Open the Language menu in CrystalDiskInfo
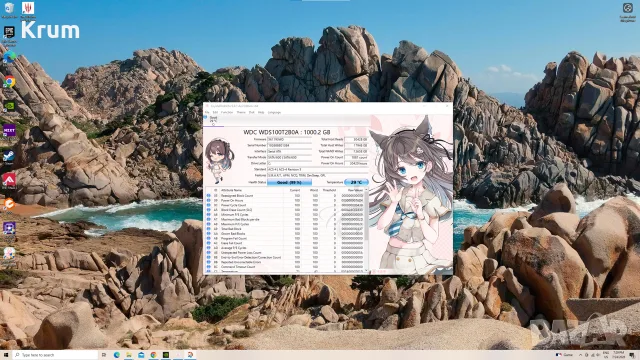This screenshot has width=640, height=360. click(274, 112)
